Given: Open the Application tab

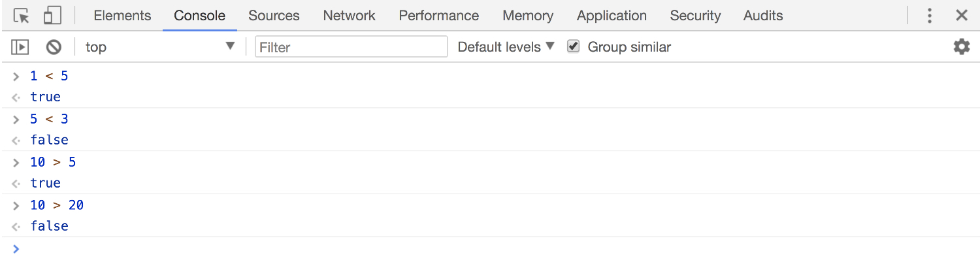Looking at the screenshot, I should pyautogui.click(x=612, y=16).
